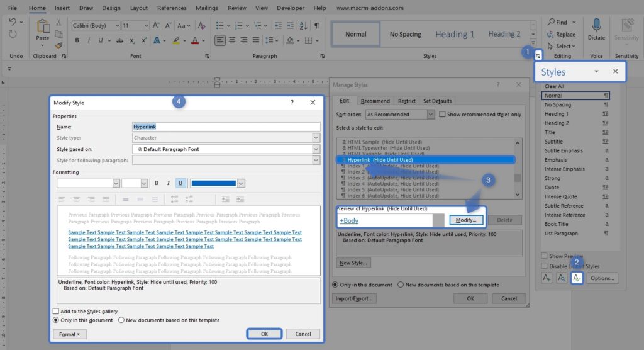Apply Superscript formatting in ribbon
The image size is (644, 350).
(x=144, y=40)
